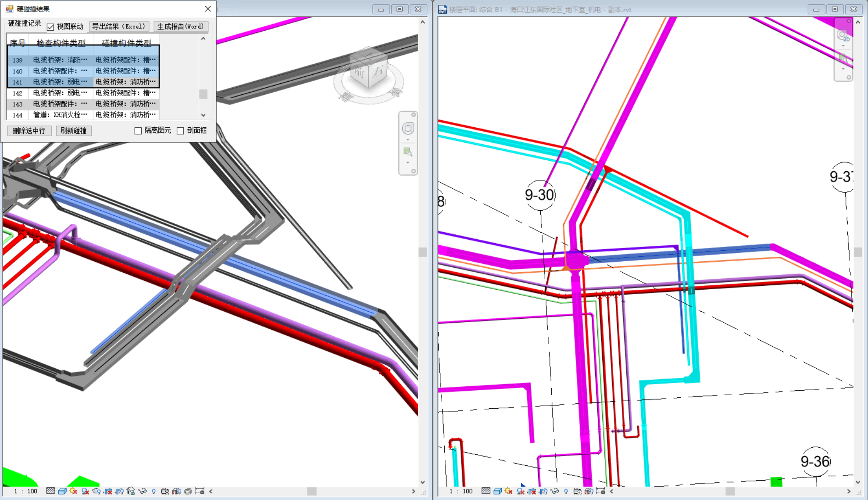Expand wheel dropdown arrow in floor plan nav bar

click(x=843, y=46)
